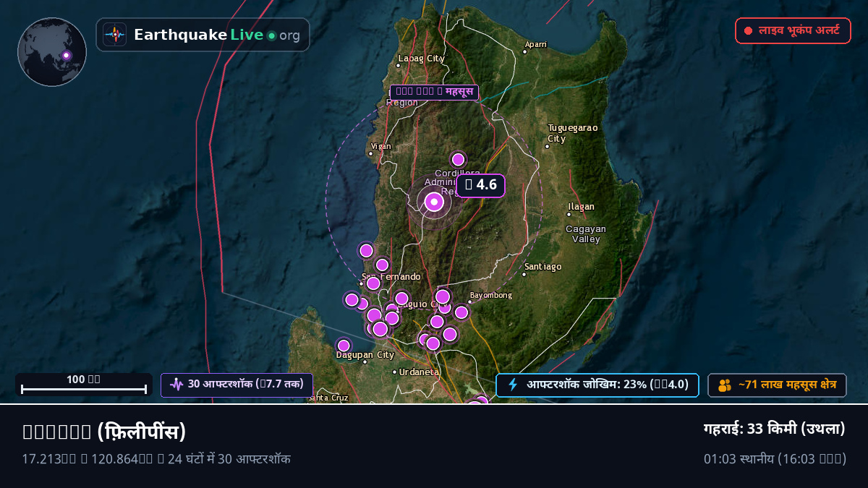Image resolution: width=868 pixels, height=488 pixels.
Task: Click the गहराई: 33 किमी (उथला) text
Action: [x=775, y=429]
